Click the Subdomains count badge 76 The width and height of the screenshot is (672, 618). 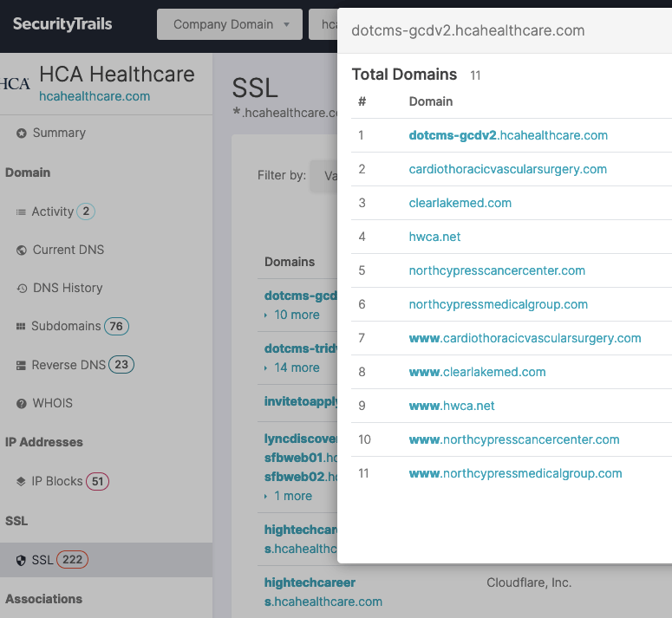(x=116, y=327)
